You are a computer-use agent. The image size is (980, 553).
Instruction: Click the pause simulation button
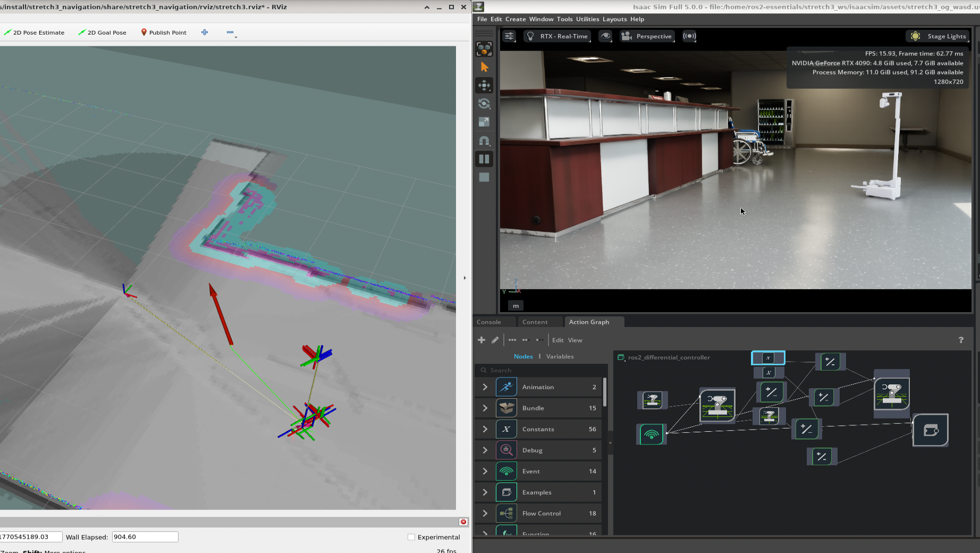484,159
